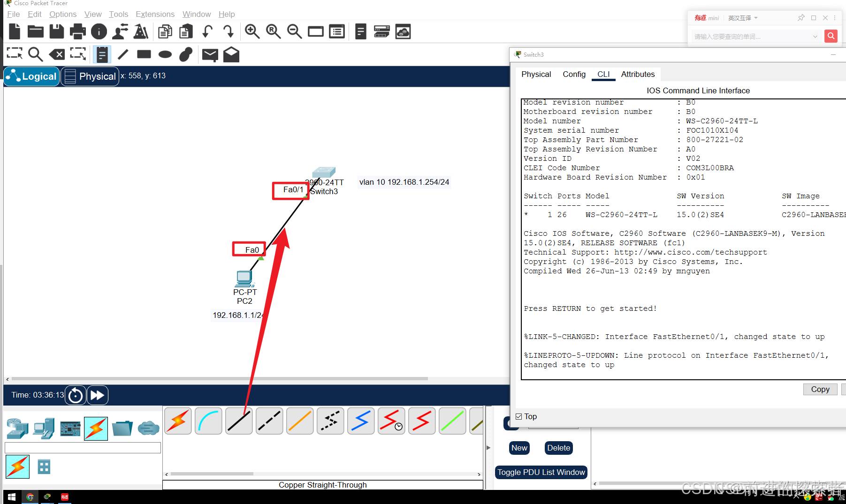Screen dimensions: 846x504
Task: Select the Phone dotted cable
Action: coord(330,421)
